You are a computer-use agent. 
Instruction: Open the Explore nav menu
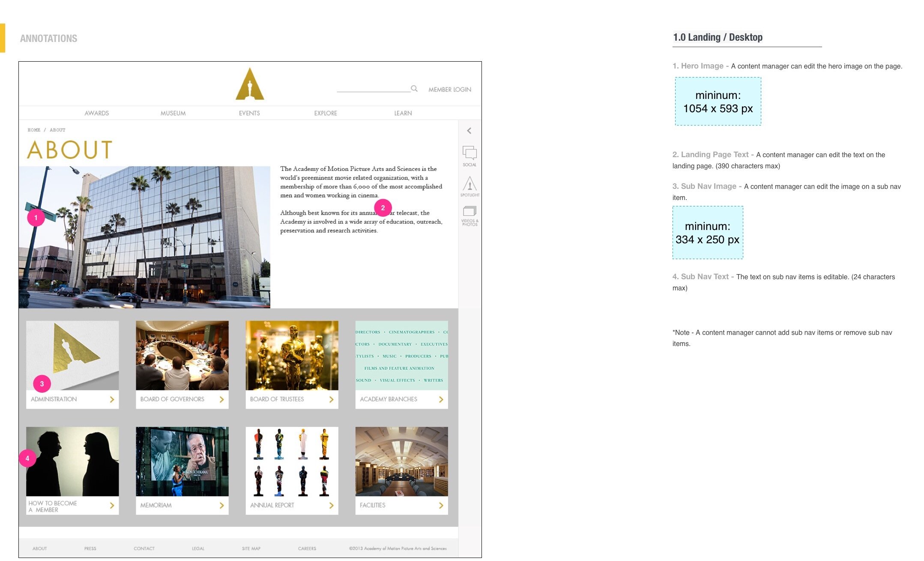[326, 113]
